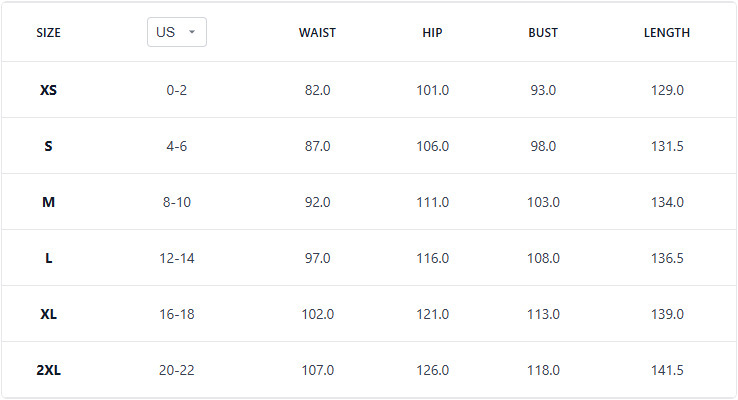Click length value 141.5 in 2XL row
Viewport: 738px width, 400px height.
666,370
